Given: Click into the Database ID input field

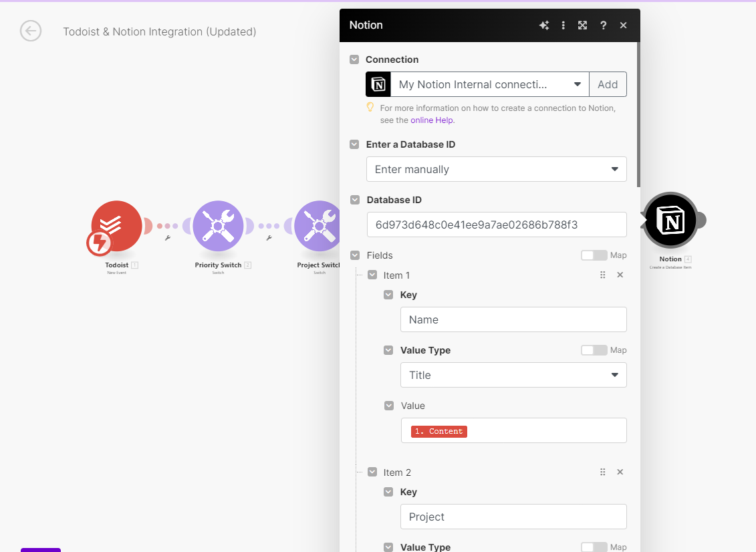Looking at the screenshot, I should [x=497, y=225].
